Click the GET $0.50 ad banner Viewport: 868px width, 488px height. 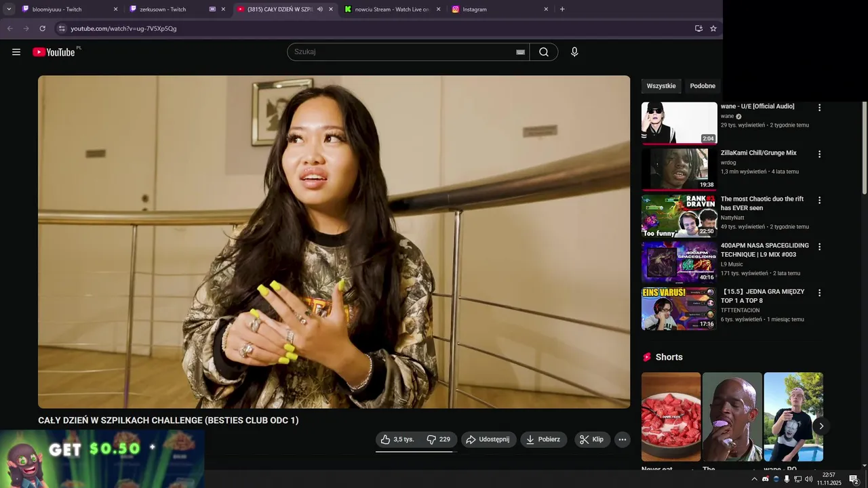102,459
